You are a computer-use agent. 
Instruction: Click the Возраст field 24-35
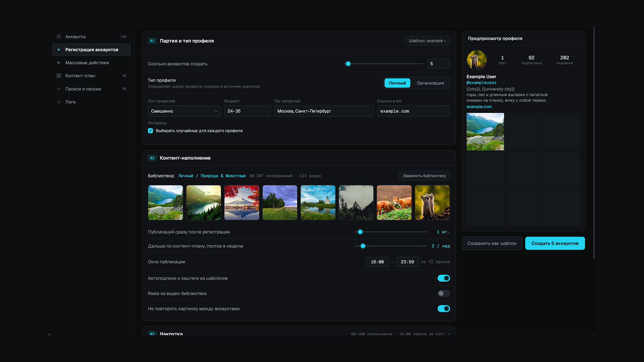pos(247,111)
